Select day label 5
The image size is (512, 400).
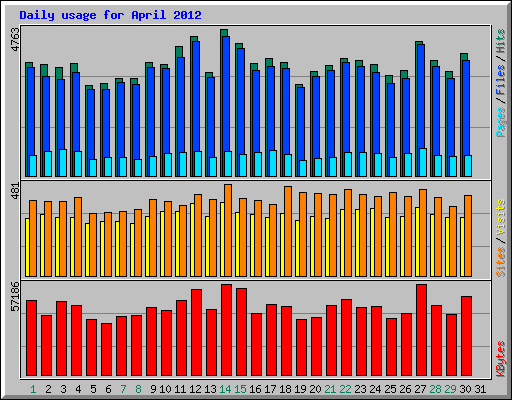(93, 389)
